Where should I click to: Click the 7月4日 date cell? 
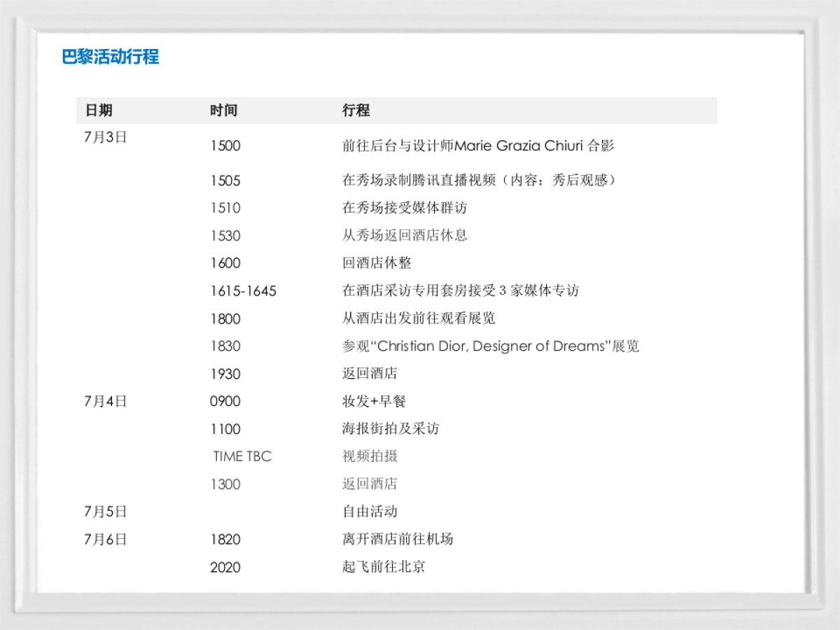(x=105, y=401)
